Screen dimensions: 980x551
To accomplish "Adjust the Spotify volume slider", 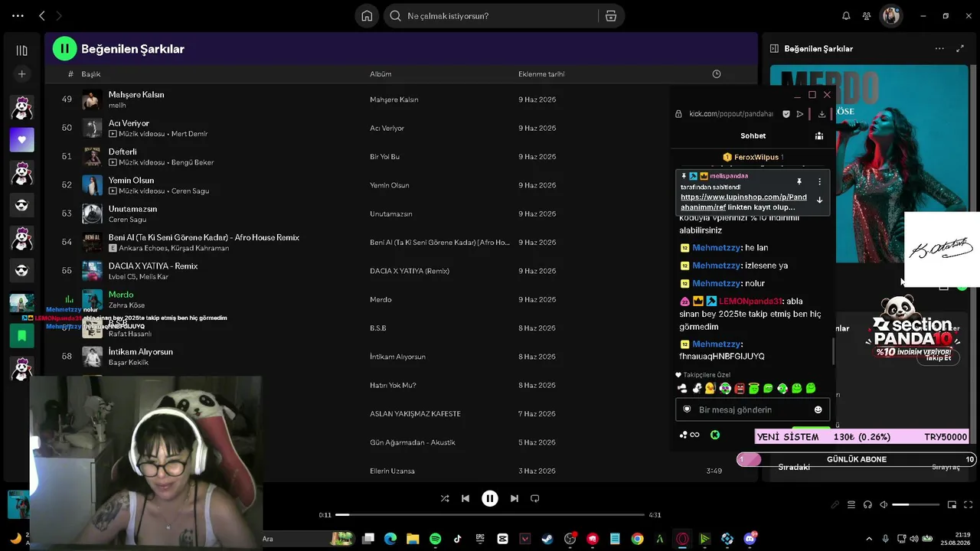I will [916, 505].
